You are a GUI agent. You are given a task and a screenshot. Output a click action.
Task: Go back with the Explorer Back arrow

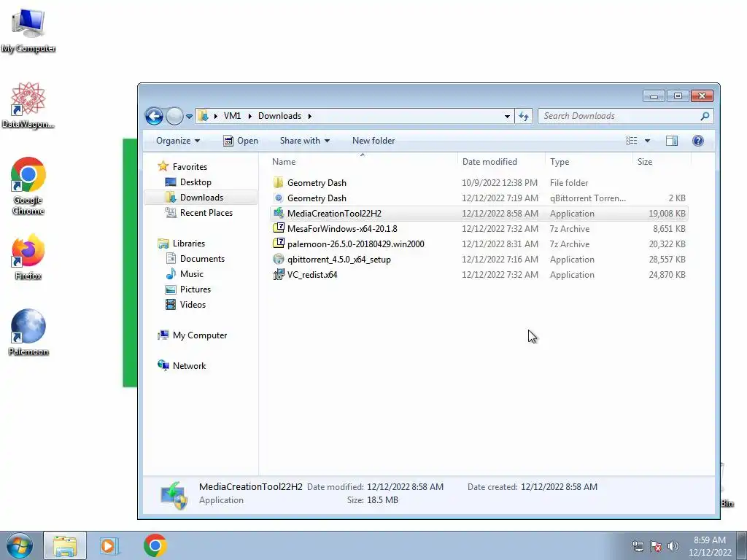coord(155,116)
